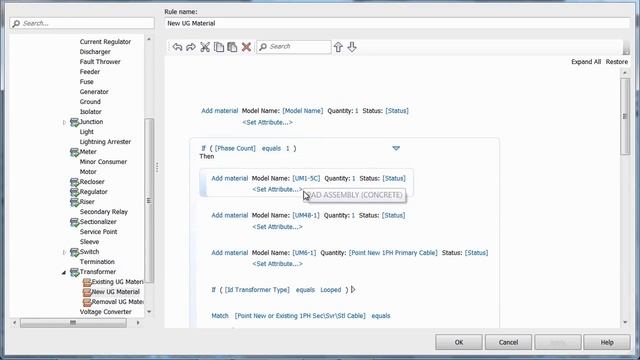Click the Existing UG Material rule icon
This screenshot has height=360, width=640.
[x=87, y=282]
